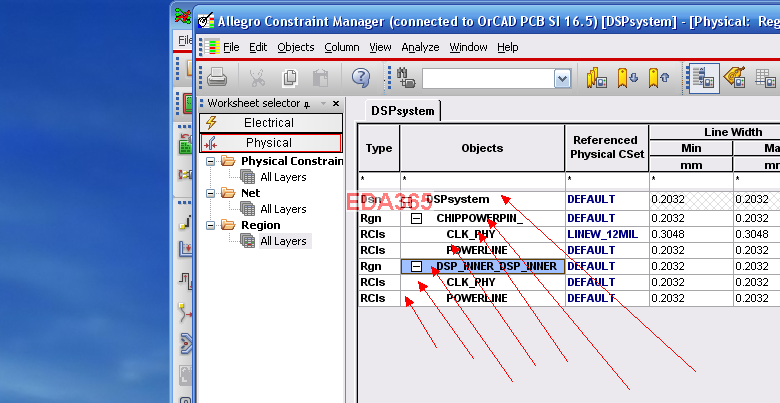This screenshot has width=780, height=403.
Task: Click the Line Width Min column header
Action: (x=691, y=148)
